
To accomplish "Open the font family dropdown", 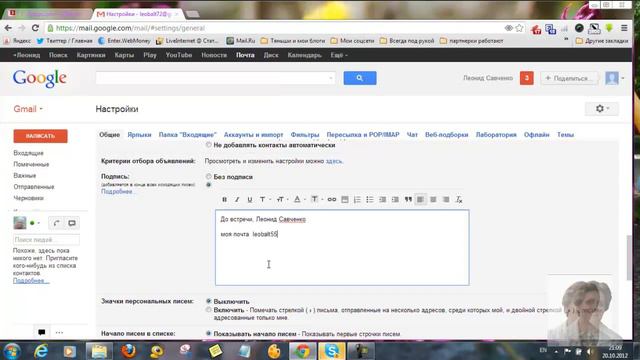I will tap(265, 200).
